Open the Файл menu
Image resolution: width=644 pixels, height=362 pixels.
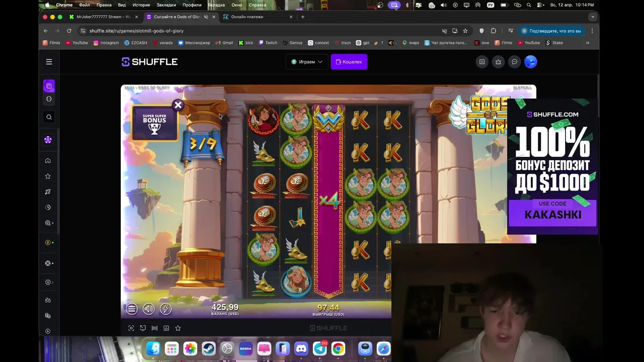pyautogui.click(x=84, y=5)
